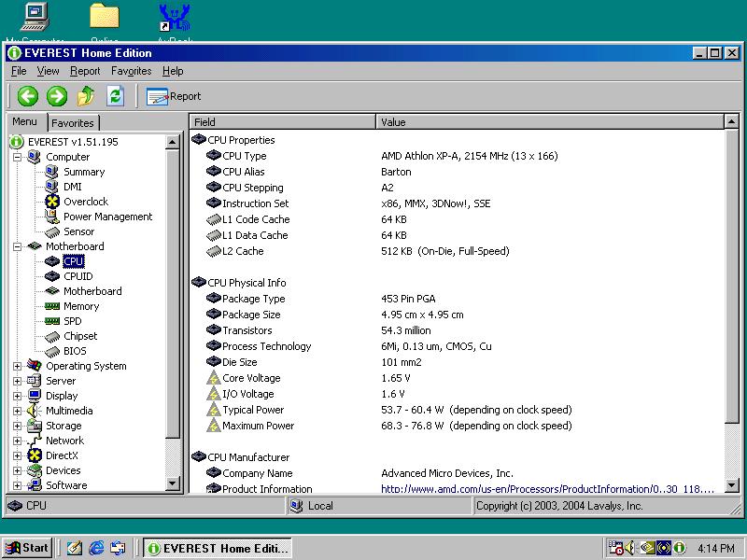747x560 pixels.
Task: Refresh the page with the refresh icon
Action: 115,96
